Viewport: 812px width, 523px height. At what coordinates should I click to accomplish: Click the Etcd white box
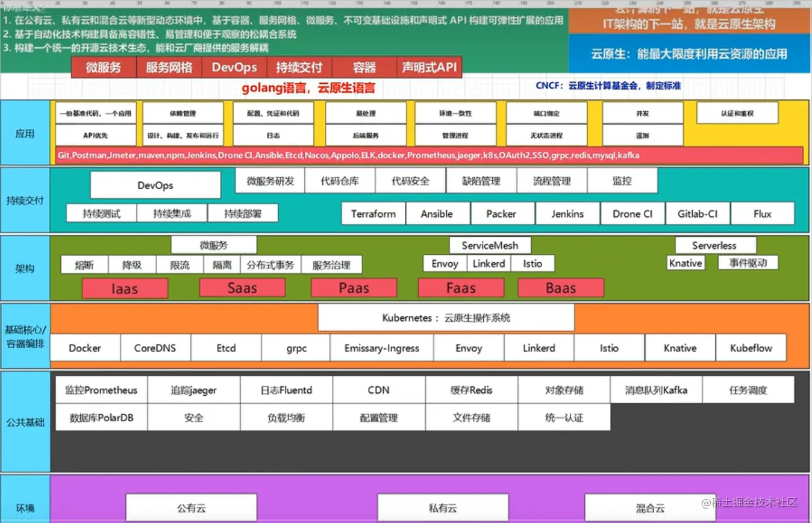click(x=226, y=348)
